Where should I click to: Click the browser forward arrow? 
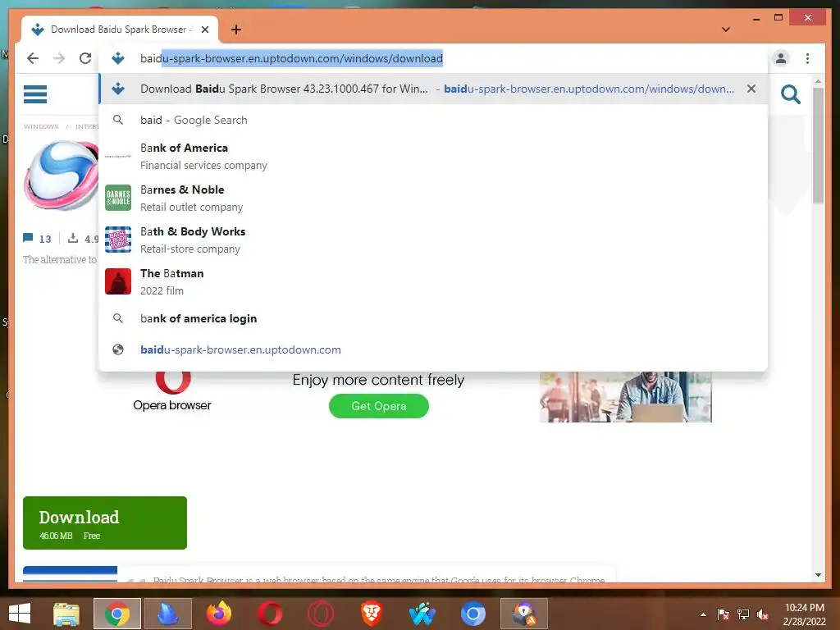click(x=59, y=58)
